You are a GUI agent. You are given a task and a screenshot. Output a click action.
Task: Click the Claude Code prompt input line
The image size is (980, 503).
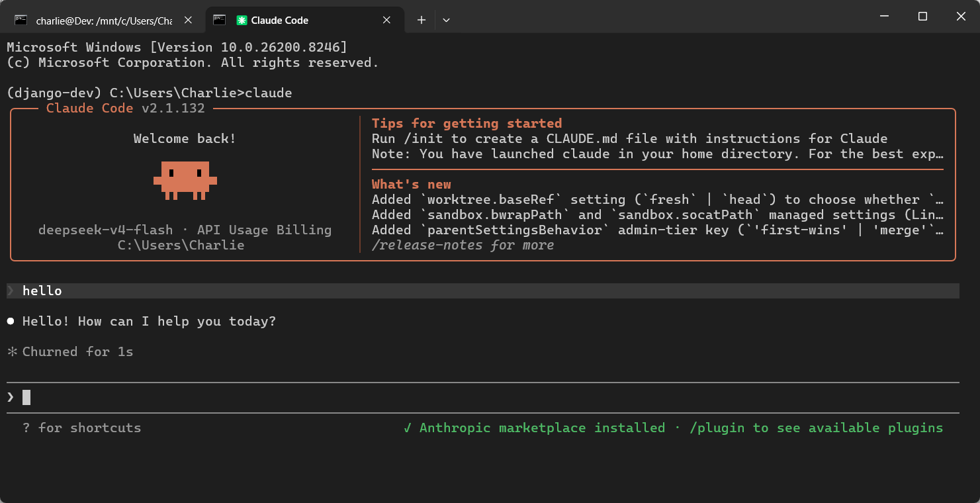[x=482, y=398]
